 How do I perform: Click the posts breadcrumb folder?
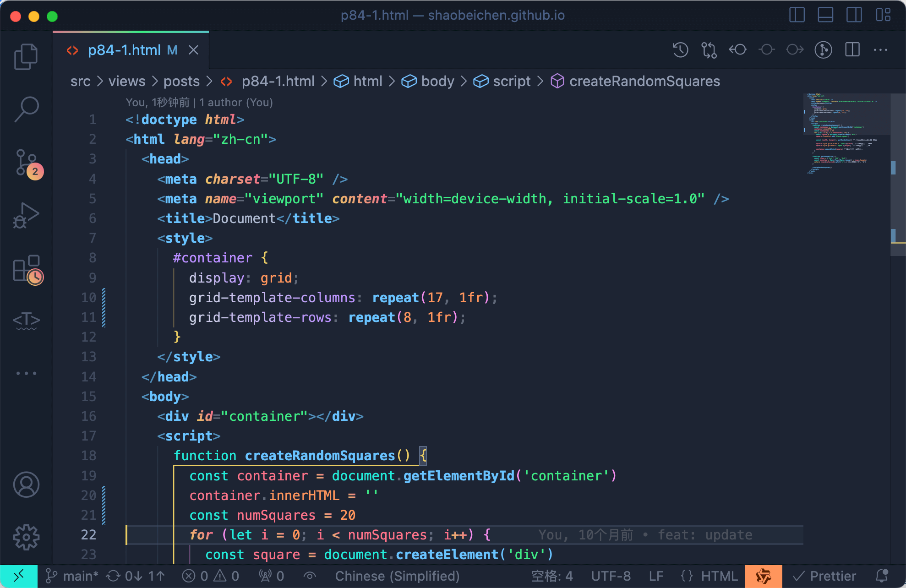(181, 82)
